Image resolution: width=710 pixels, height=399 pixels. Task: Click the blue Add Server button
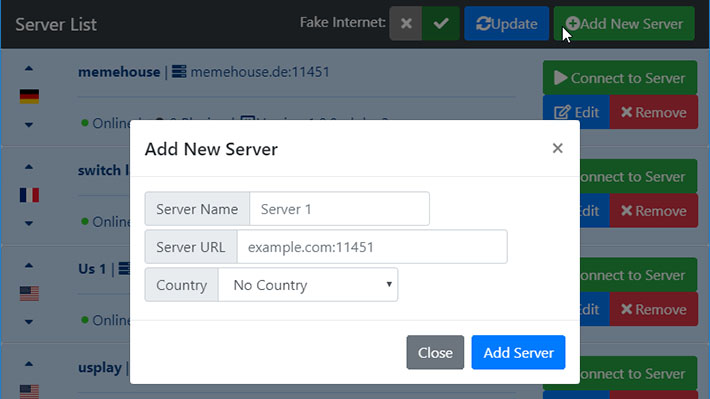518,352
